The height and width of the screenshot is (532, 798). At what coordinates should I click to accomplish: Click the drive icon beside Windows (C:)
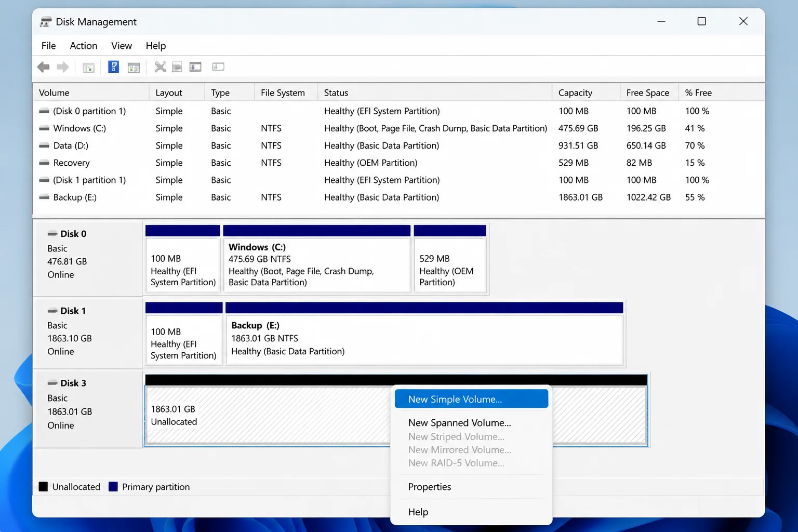click(x=44, y=128)
